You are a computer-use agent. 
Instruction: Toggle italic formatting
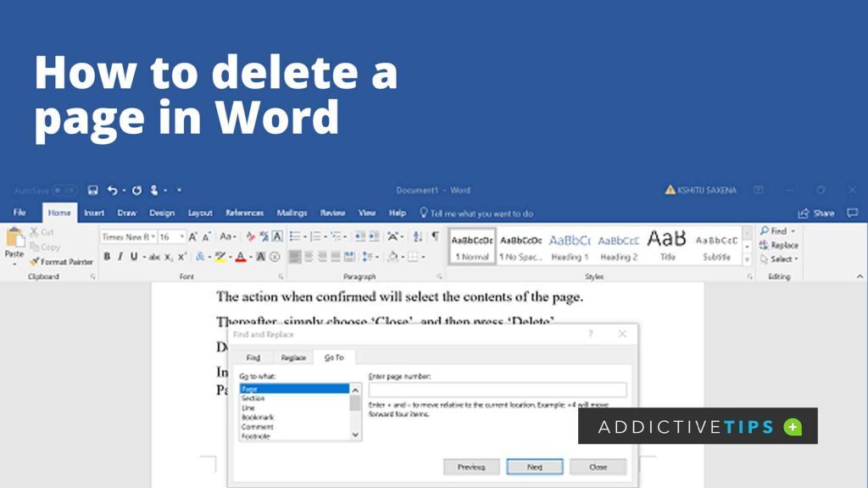[120, 256]
